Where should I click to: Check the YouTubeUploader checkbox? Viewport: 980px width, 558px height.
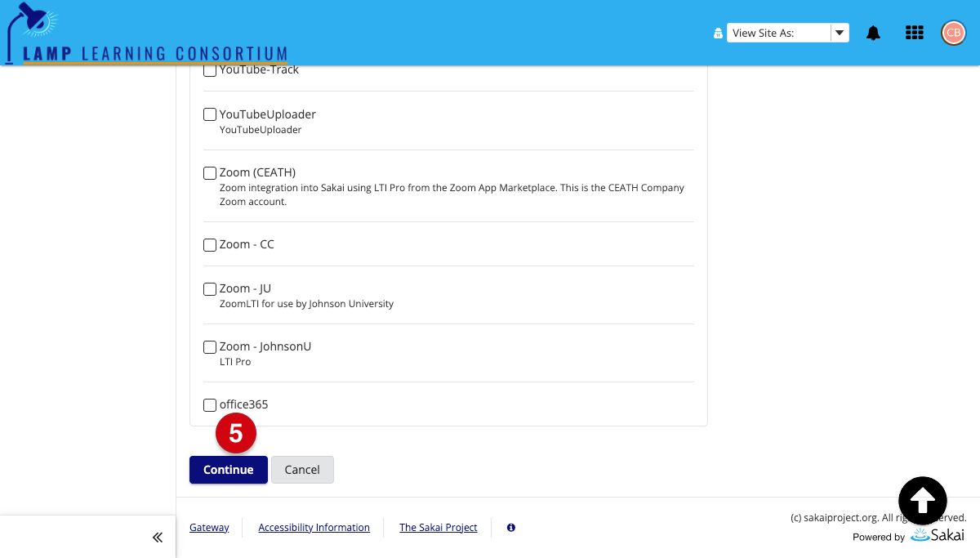click(x=210, y=114)
